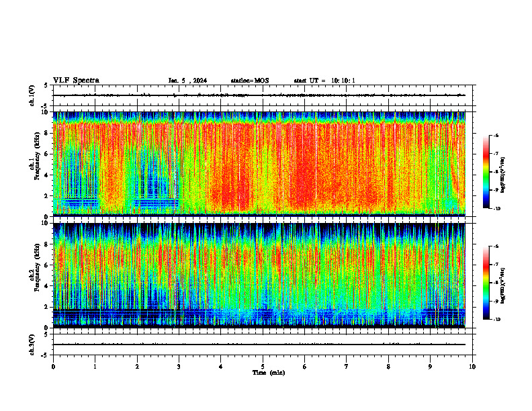The height and width of the screenshot is (411, 532).
Task: Click the time axis tick label '8'
Action: click(388, 367)
